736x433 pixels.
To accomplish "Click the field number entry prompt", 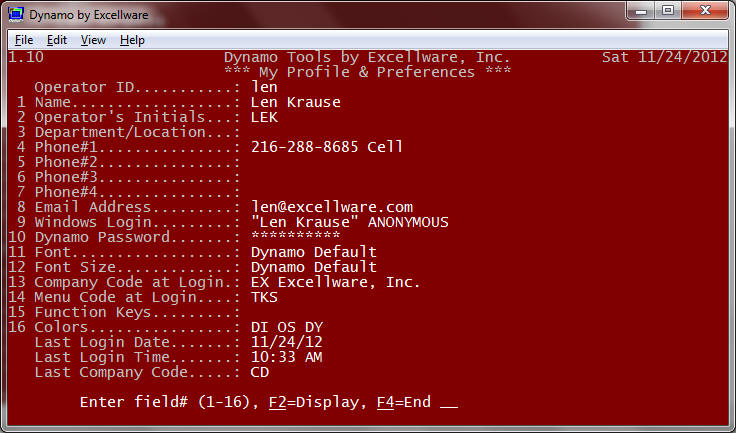I will pos(448,403).
